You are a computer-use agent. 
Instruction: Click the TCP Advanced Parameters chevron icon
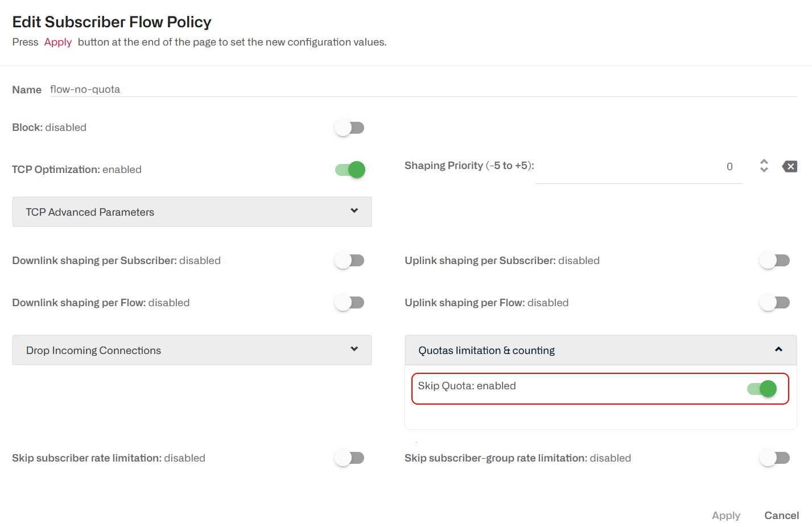354,211
